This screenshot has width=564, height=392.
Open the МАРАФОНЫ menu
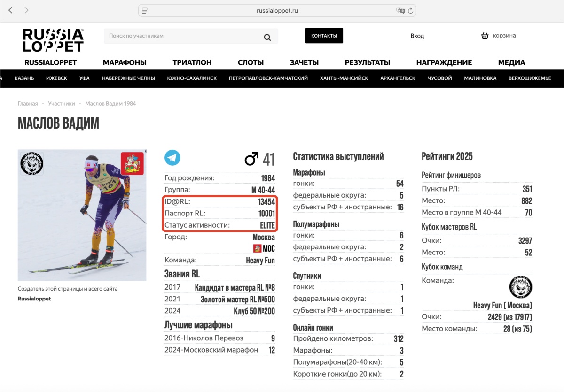pos(125,62)
